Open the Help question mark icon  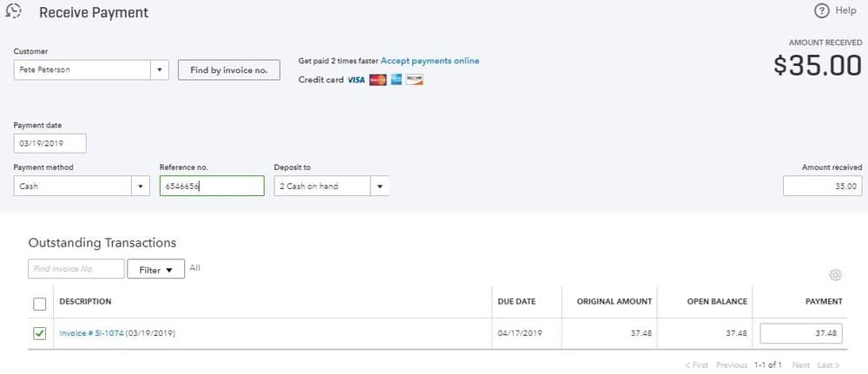pos(821,10)
